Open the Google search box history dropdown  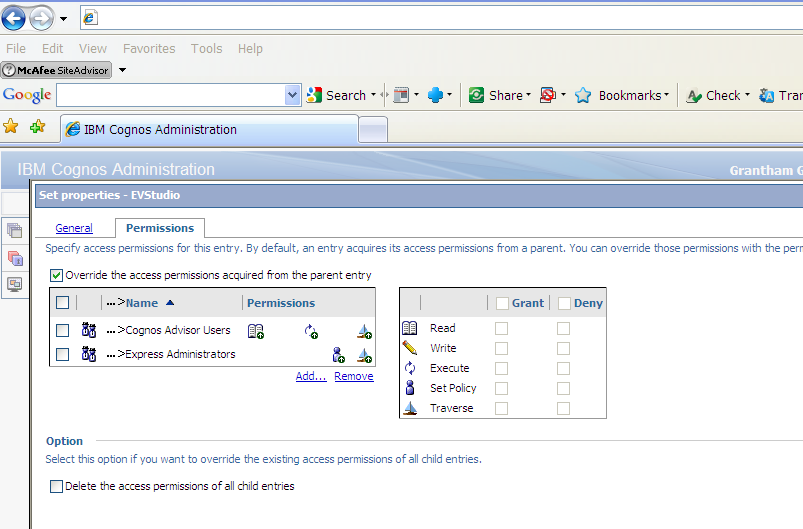click(x=292, y=95)
